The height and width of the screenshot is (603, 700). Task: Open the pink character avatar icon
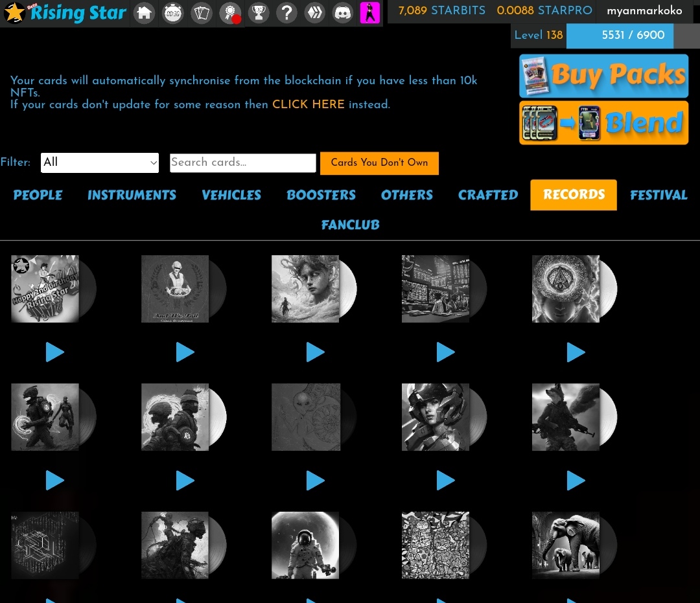tap(370, 12)
